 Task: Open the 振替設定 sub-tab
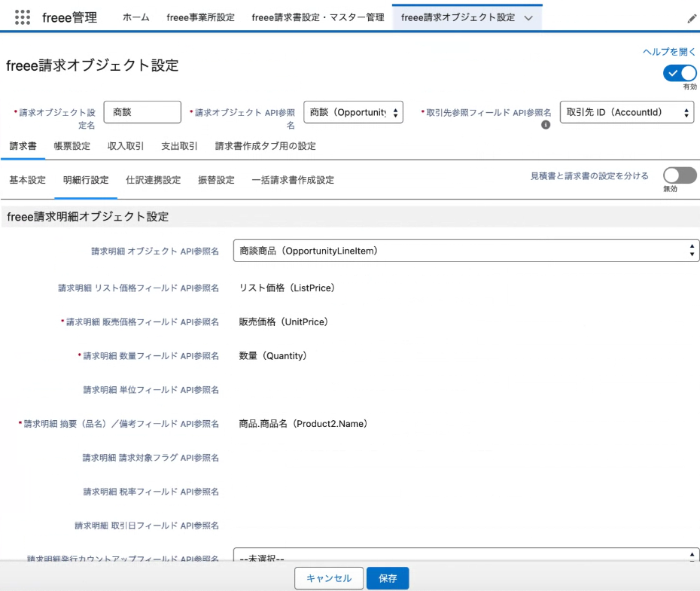pos(216,180)
